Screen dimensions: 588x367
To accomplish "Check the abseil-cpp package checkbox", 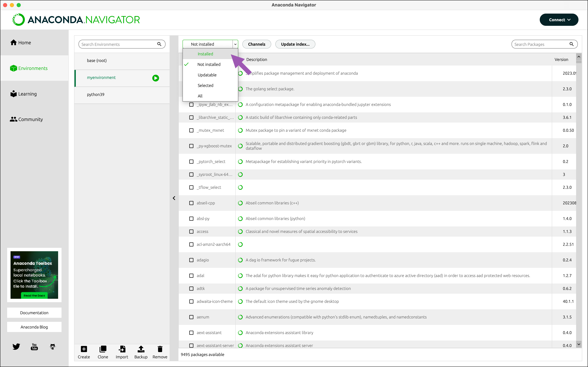I will 192,203.
